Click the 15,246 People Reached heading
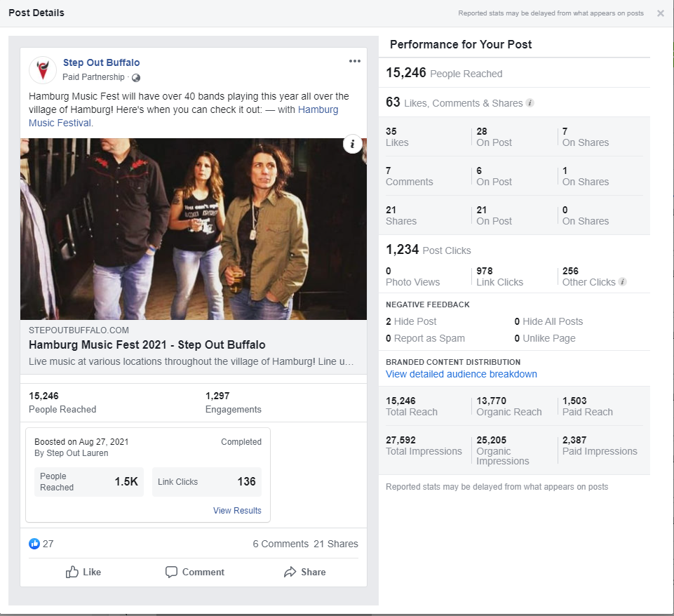Viewport: 674px width, 616px height. click(444, 73)
